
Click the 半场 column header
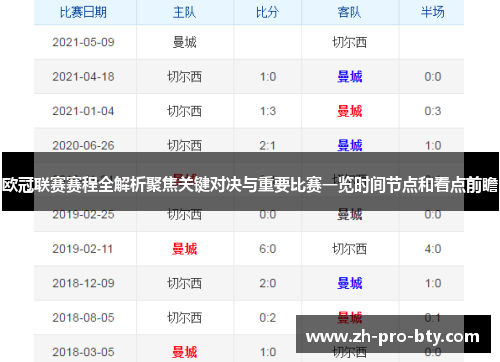click(x=432, y=12)
